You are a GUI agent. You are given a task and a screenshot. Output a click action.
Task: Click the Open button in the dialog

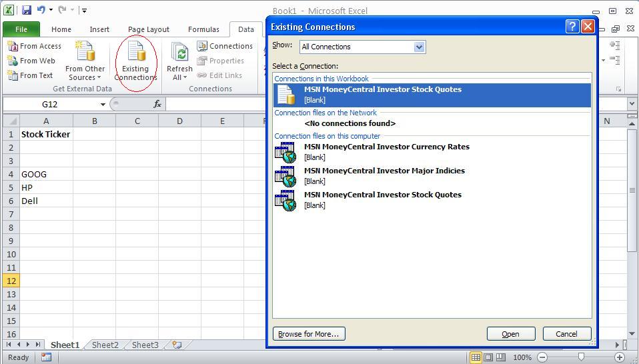pyautogui.click(x=511, y=334)
